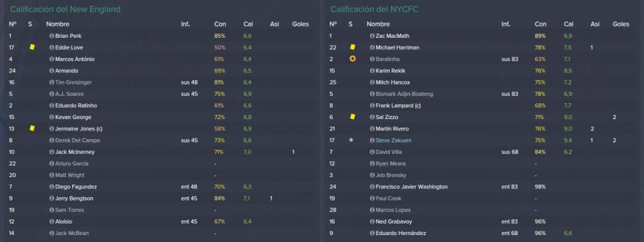The image size is (644, 242).
Task: Click the info icon beside Jerry Bengtson
Action: [x=52, y=199]
